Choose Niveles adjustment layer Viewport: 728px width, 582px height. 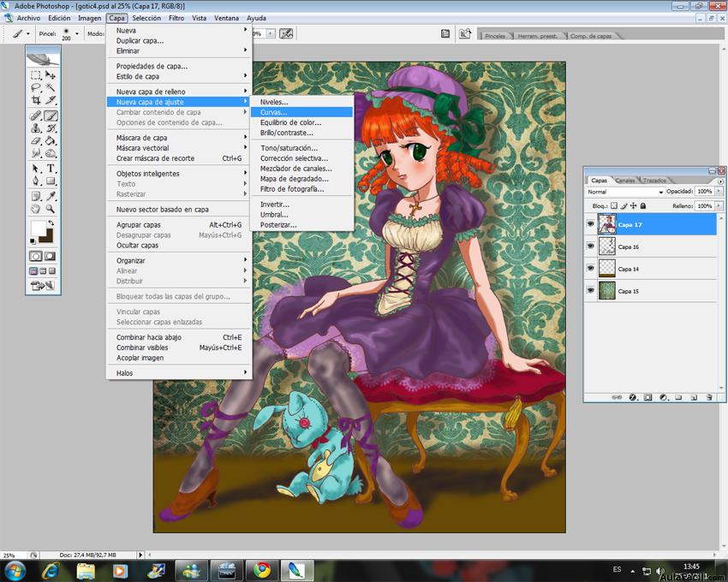(301, 102)
